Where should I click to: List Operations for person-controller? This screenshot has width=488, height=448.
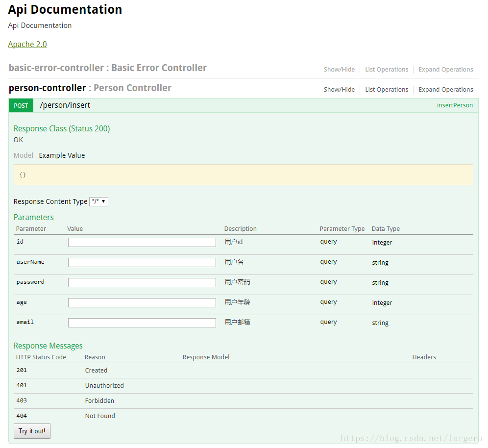(387, 90)
